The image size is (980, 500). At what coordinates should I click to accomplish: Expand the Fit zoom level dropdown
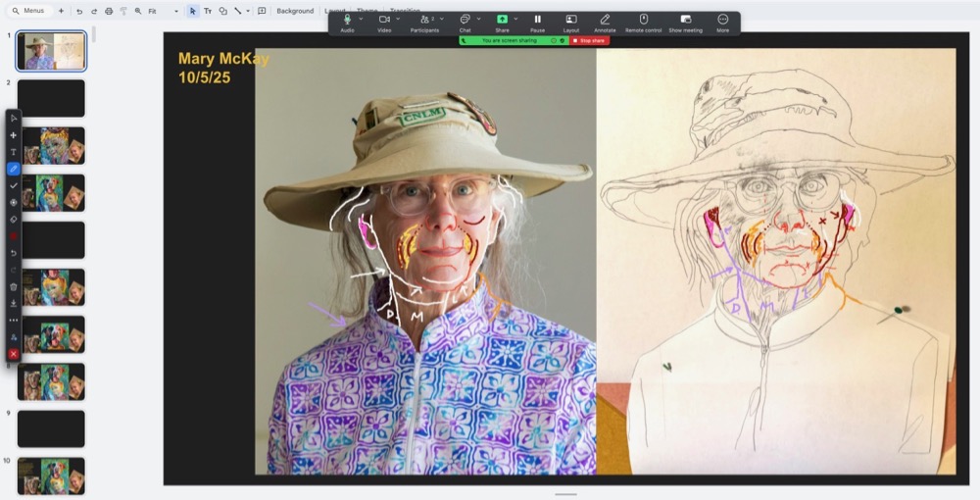163,11
